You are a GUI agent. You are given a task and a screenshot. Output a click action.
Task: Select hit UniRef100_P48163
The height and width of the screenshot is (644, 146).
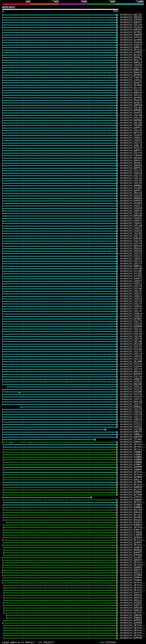[131, 610]
